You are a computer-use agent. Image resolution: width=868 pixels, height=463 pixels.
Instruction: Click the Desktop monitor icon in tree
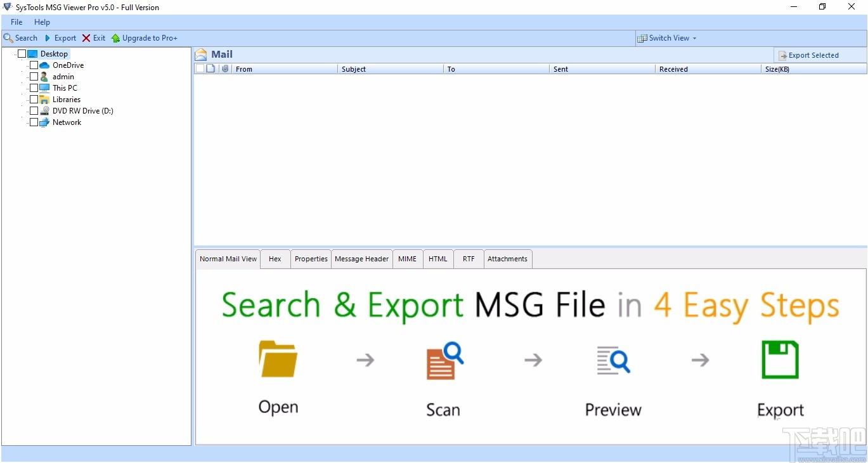(x=32, y=54)
